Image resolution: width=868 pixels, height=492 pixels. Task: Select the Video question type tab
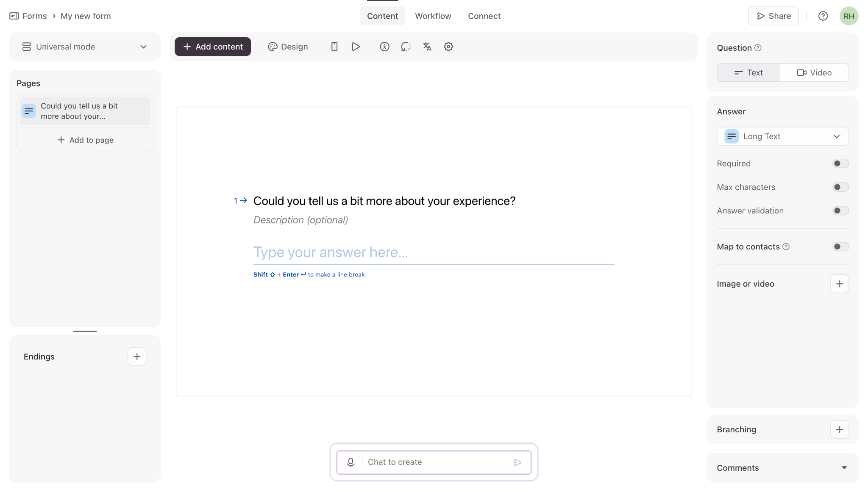(814, 73)
